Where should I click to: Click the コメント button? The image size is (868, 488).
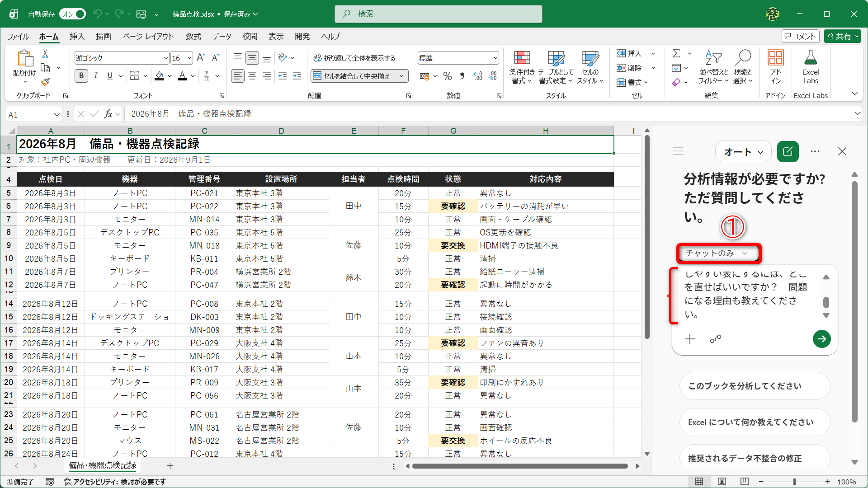point(800,36)
